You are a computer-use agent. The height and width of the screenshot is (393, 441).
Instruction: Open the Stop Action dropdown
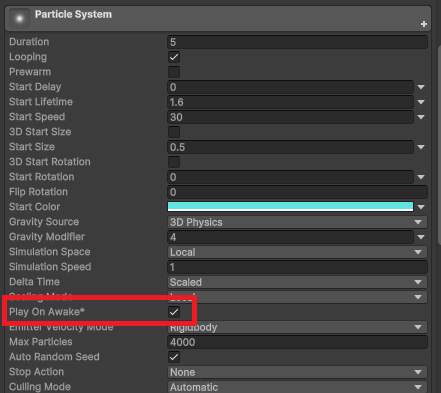297,372
